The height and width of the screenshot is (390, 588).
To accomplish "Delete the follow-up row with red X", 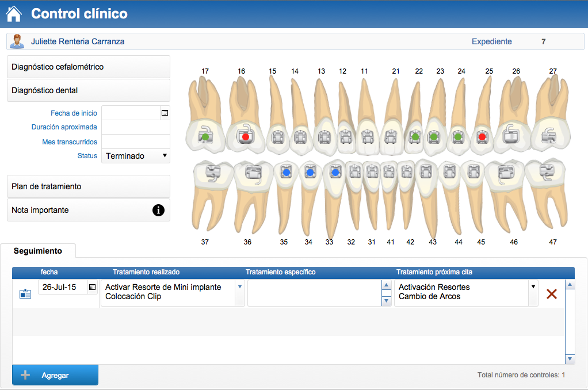I will click(551, 294).
